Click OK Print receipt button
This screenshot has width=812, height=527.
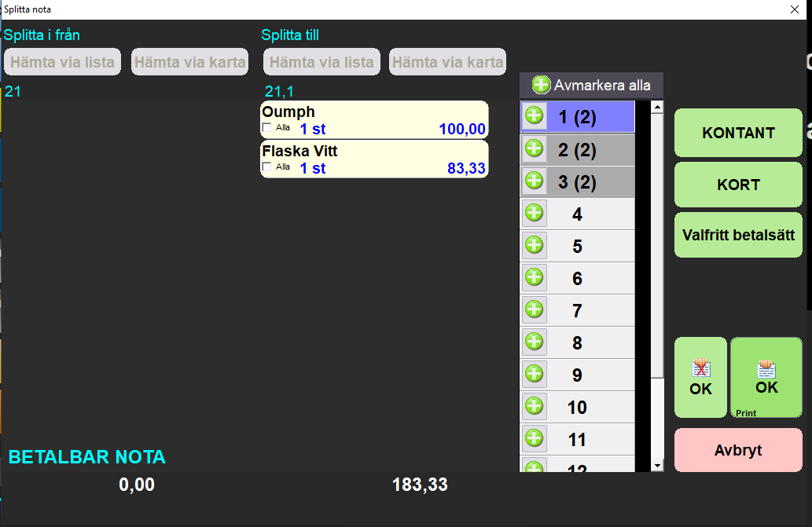click(766, 378)
